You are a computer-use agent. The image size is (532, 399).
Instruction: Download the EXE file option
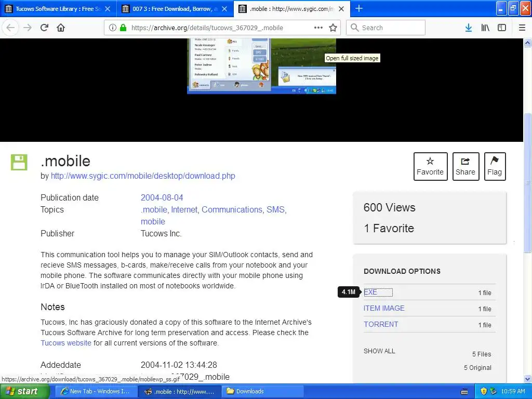click(370, 292)
